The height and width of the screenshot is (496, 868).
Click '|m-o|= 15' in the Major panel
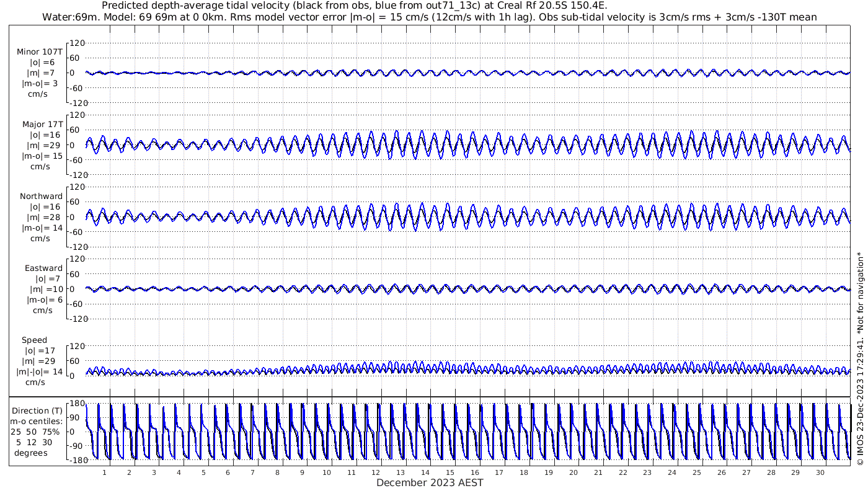[42, 156]
